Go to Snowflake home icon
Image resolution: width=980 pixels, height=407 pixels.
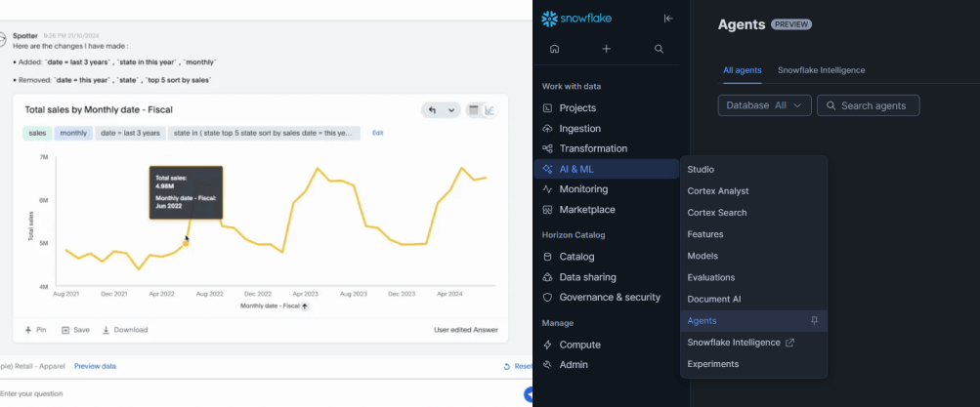tap(555, 49)
